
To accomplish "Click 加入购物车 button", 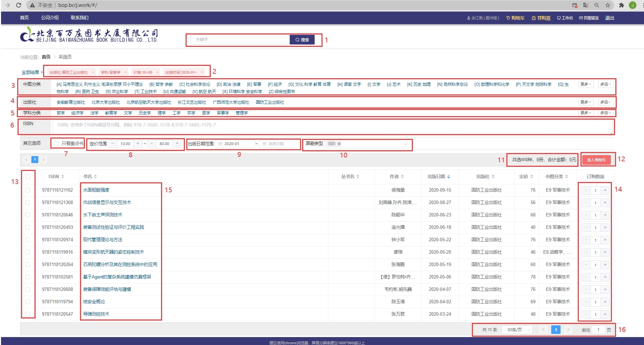I will coord(596,160).
